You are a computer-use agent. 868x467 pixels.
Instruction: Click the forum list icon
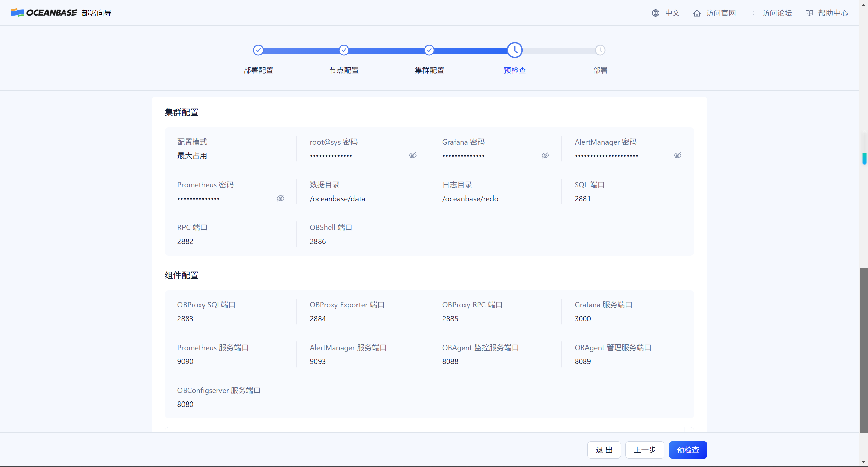(753, 13)
